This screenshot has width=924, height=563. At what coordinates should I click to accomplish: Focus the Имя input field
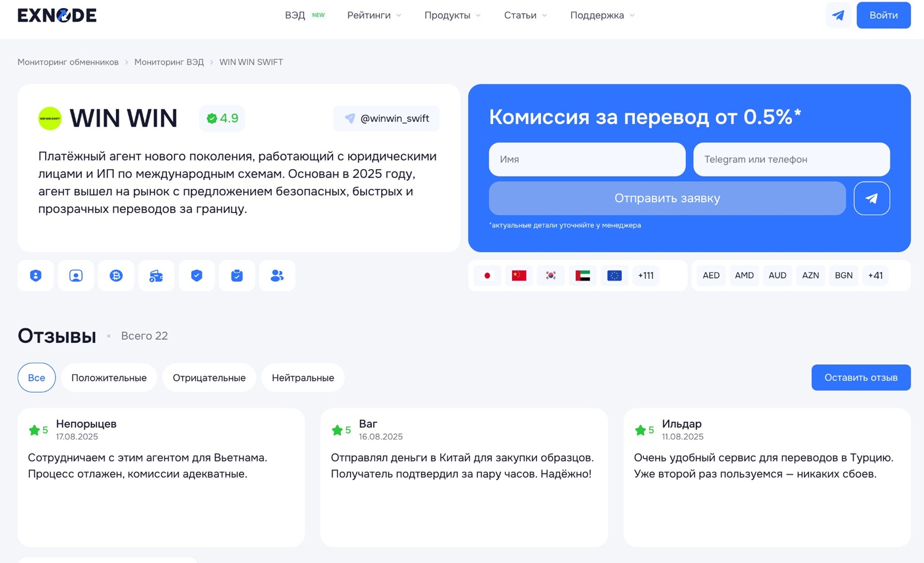(587, 159)
